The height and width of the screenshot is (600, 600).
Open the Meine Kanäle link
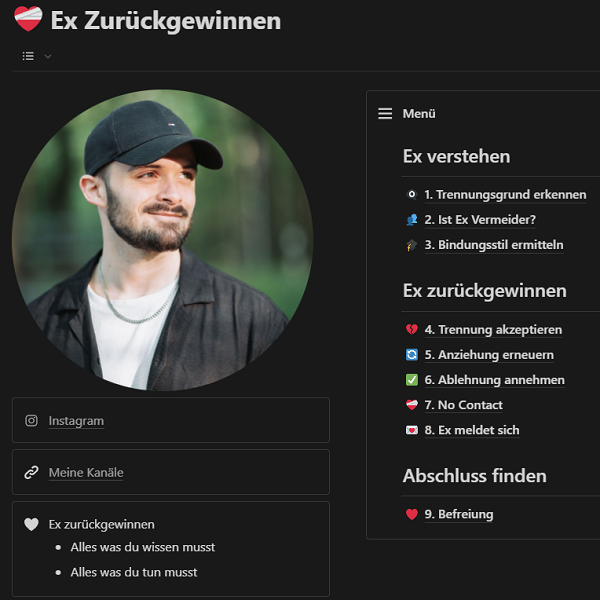[x=86, y=473]
